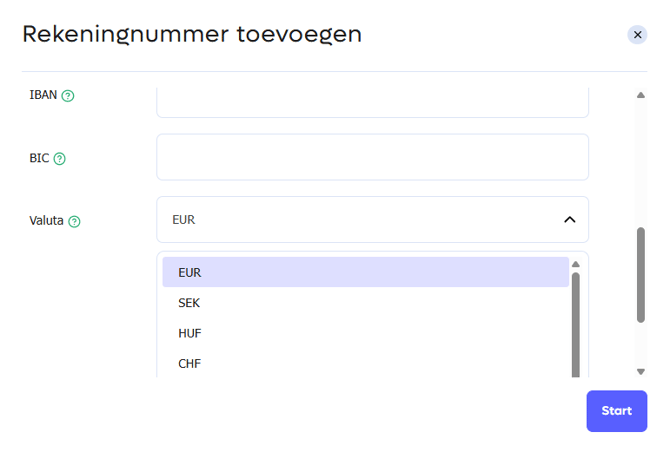Collapse the Valuta dropdown using chevron

570,220
